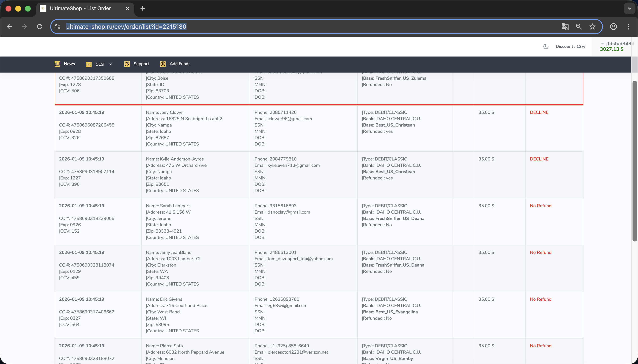Click the browser back arrow
The height and width of the screenshot is (364, 638).
[9, 27]
